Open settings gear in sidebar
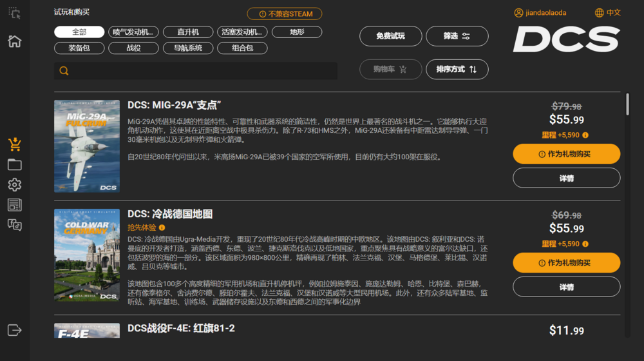This screenshot has width=644, height=361. [14, 184]
